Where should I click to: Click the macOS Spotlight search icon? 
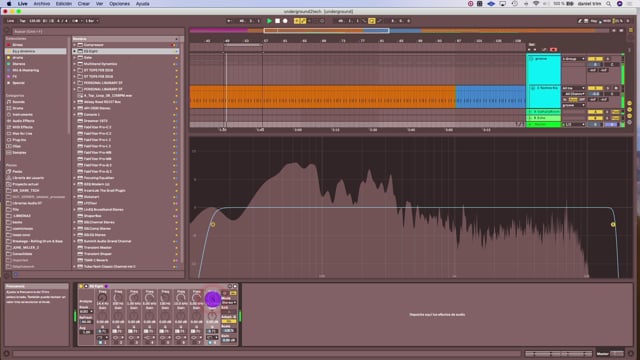click(608, 4)
